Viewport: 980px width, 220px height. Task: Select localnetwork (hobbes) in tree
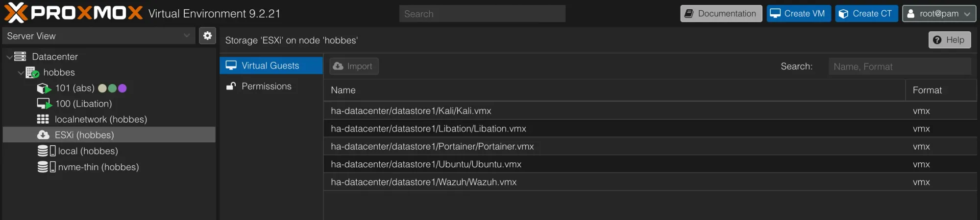(x=101, y=119)
